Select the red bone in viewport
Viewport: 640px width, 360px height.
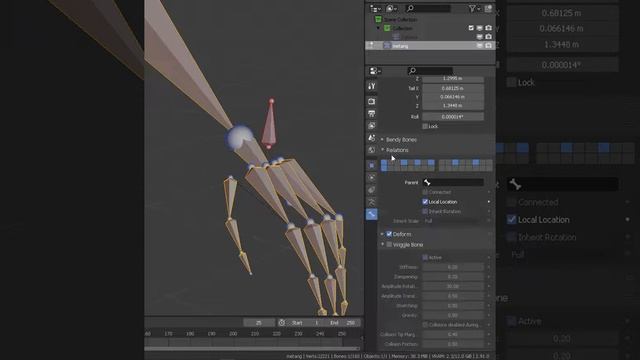[x=269, y=124]
